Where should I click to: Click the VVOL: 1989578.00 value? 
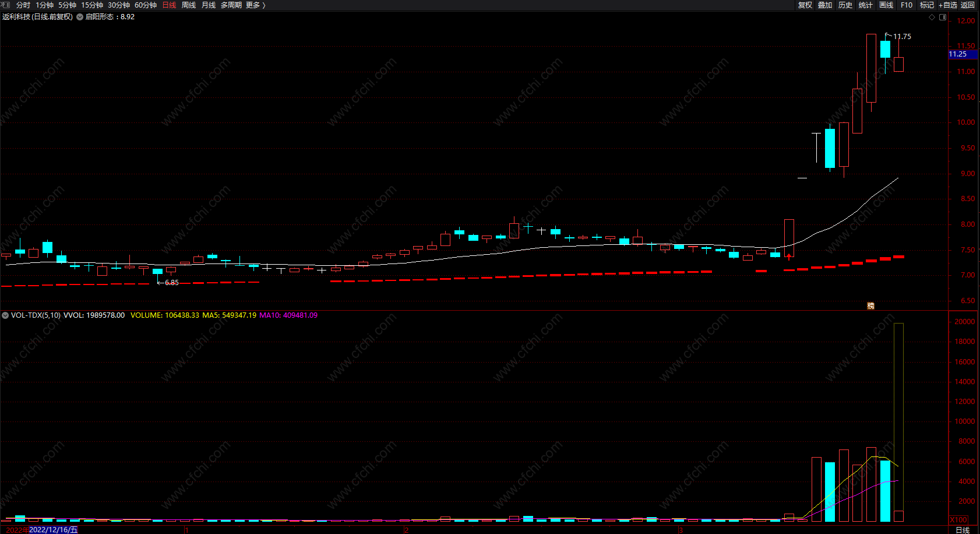(x=94, y=315)
